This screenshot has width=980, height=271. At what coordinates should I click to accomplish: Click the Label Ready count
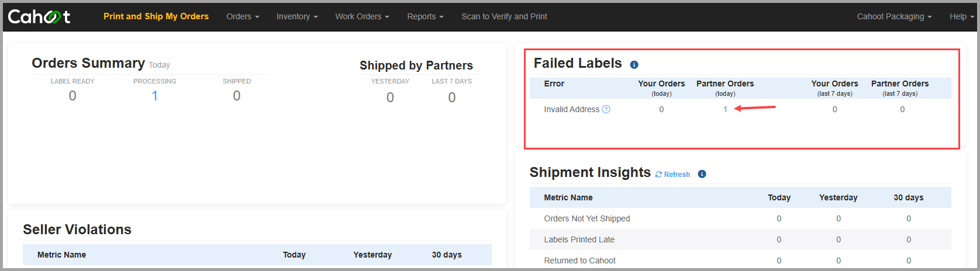click(73, 96)
